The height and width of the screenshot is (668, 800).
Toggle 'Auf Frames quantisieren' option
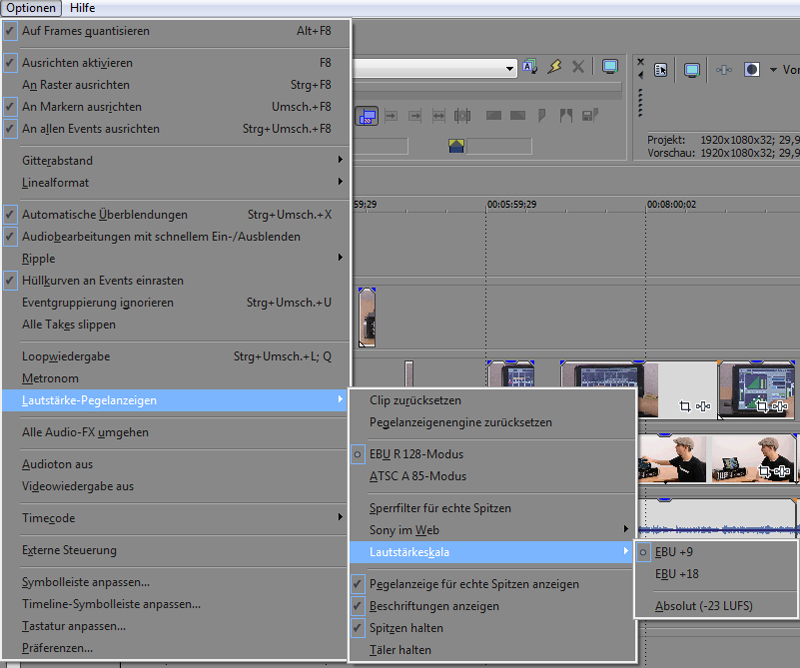[x=86, y=31]
